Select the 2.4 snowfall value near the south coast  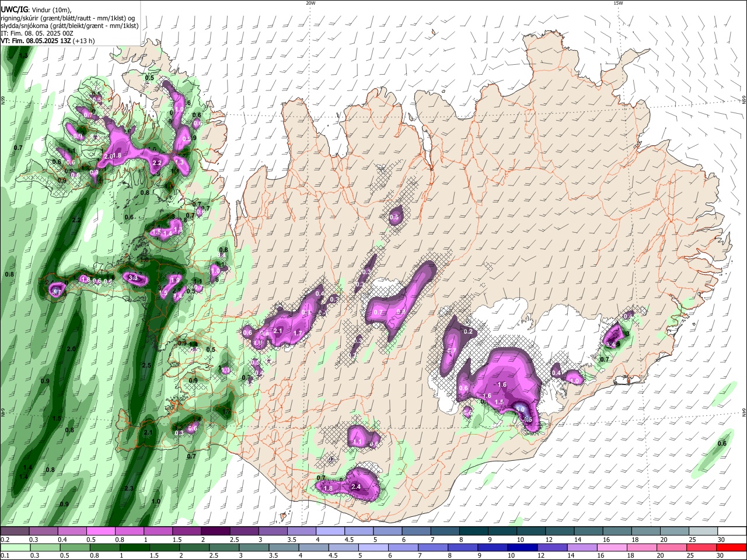(x=356, y=487)
